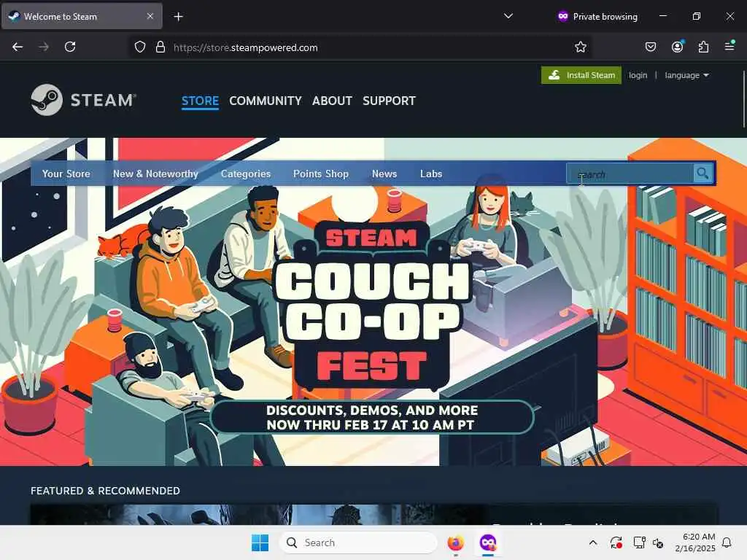Open the Firefox account icon
The image size is (747, 560).
677,47
